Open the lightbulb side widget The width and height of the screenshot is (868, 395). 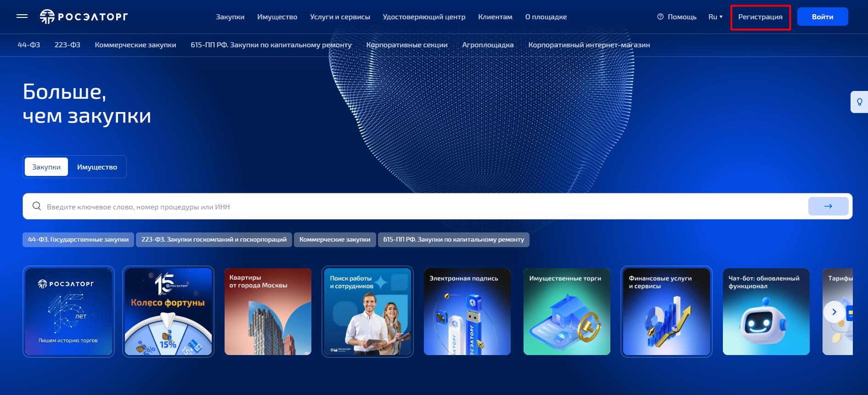tap(859, 102)
